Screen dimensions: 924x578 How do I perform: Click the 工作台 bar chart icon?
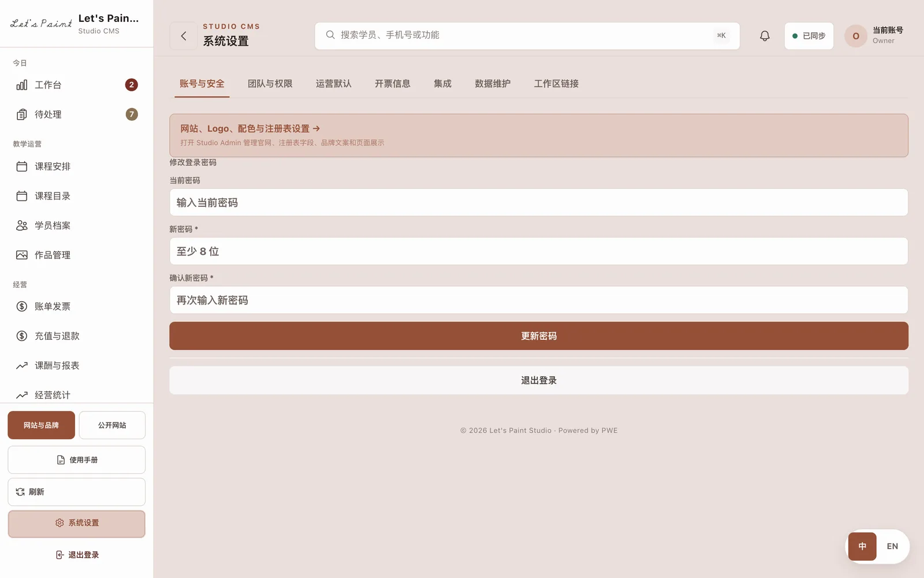pyautogui.click(x=22, y=85)
